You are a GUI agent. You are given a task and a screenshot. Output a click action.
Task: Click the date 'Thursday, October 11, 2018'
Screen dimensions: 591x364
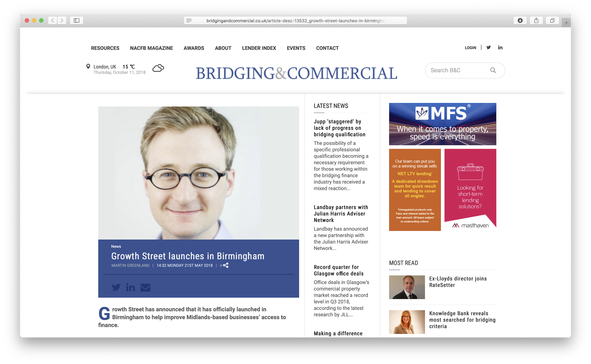coord(120,72)
